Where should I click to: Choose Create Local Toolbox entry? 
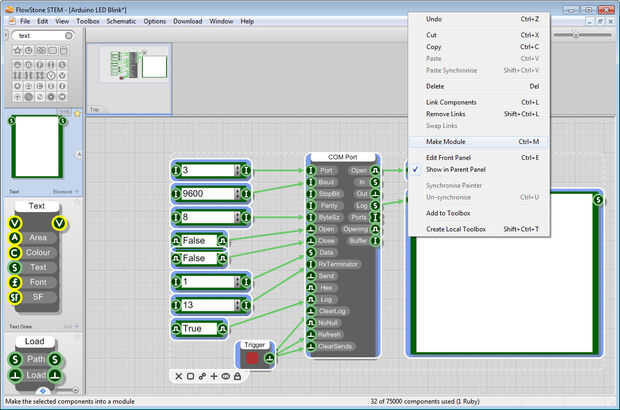pos(478,229)
